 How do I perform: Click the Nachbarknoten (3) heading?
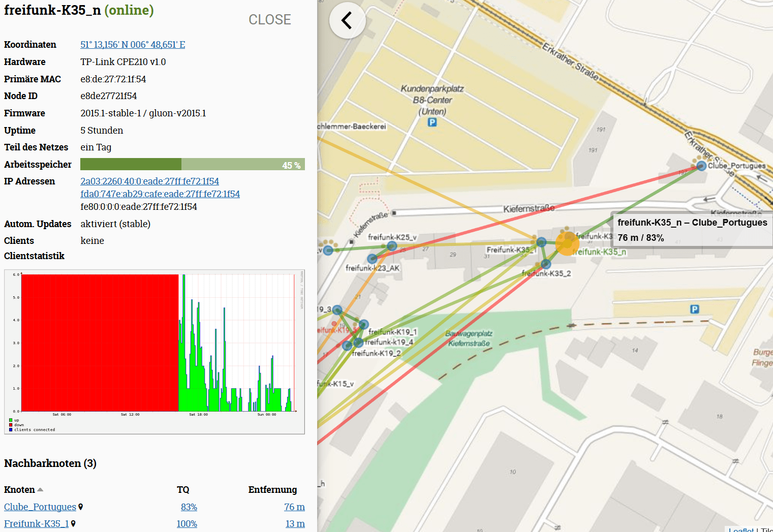(x=50, y=463)
